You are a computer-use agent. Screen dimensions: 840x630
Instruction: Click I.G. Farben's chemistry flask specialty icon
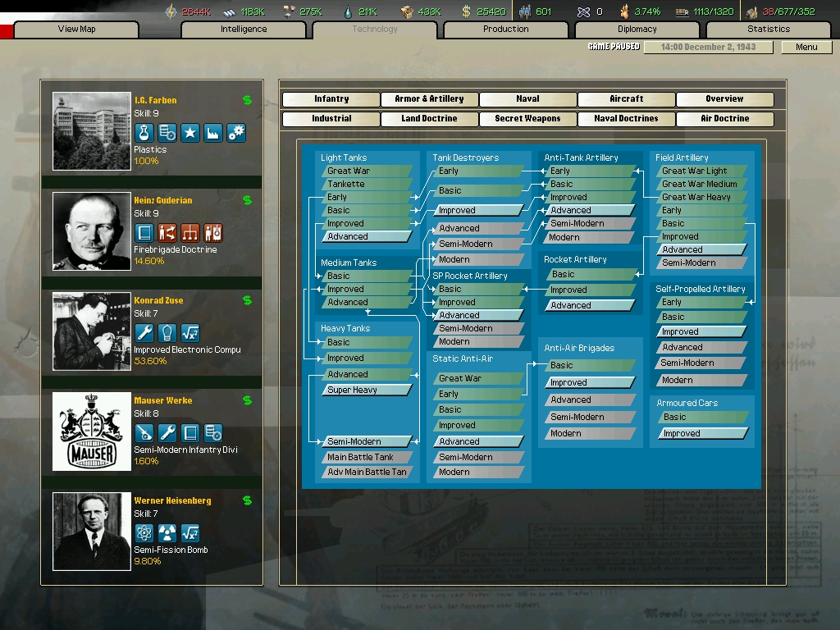point(144,132)
